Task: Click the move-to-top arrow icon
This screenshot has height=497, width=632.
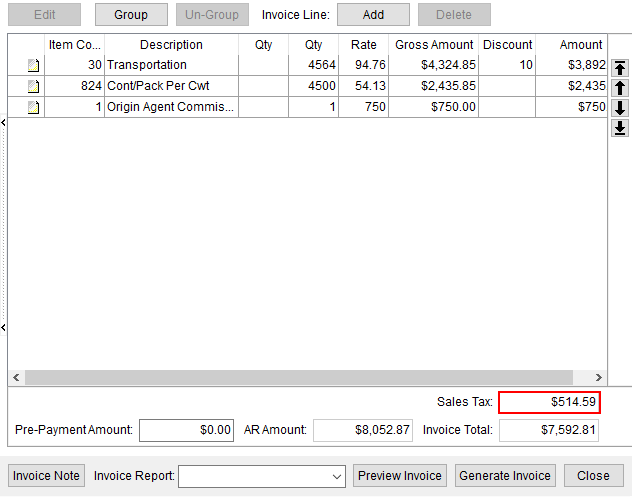Action: pos(620,68)
